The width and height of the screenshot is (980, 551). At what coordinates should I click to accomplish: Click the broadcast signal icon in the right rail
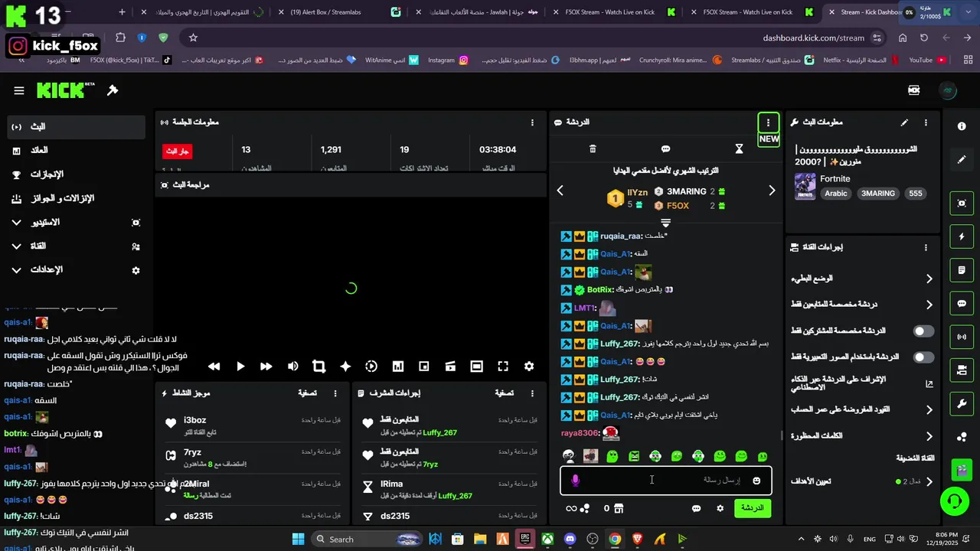(x=962, y=337)
